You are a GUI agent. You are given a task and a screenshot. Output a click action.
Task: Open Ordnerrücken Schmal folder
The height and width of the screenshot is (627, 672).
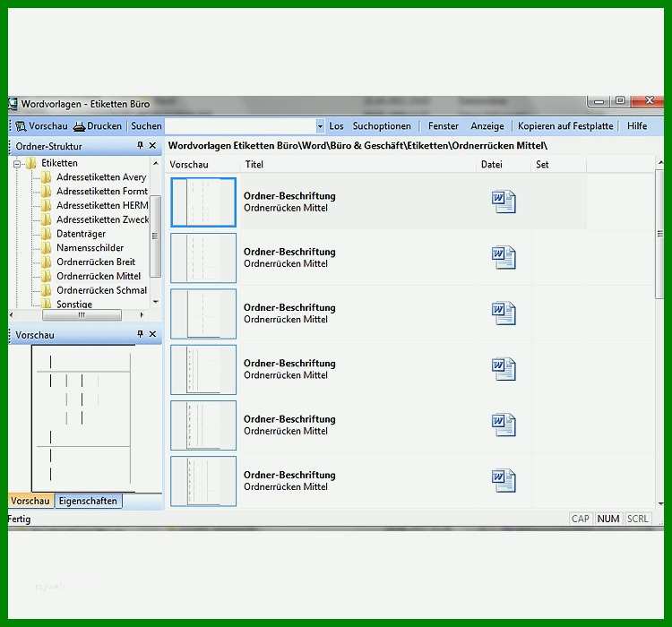(101, 290)
